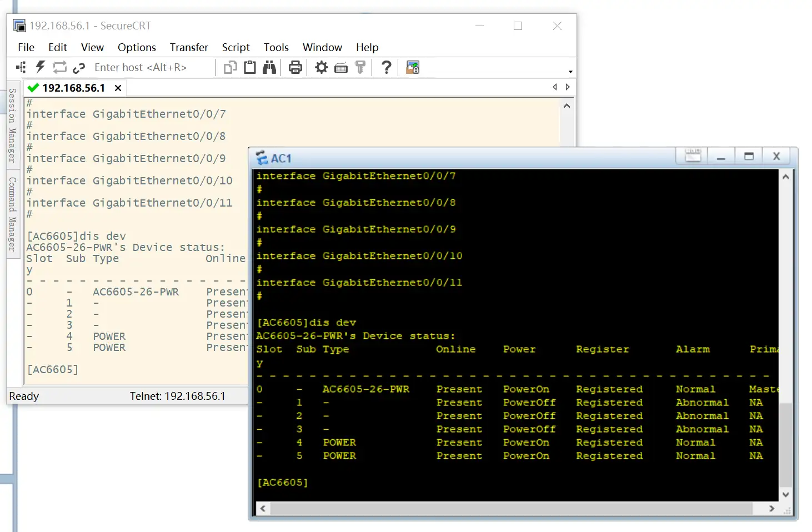Click the AC1 window horizontal scrollbar right arrow

(x=771, y=508)
